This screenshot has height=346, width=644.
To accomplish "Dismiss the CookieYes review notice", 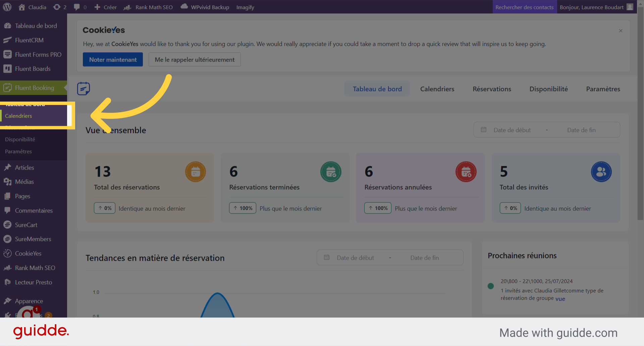I will [621, 31].
